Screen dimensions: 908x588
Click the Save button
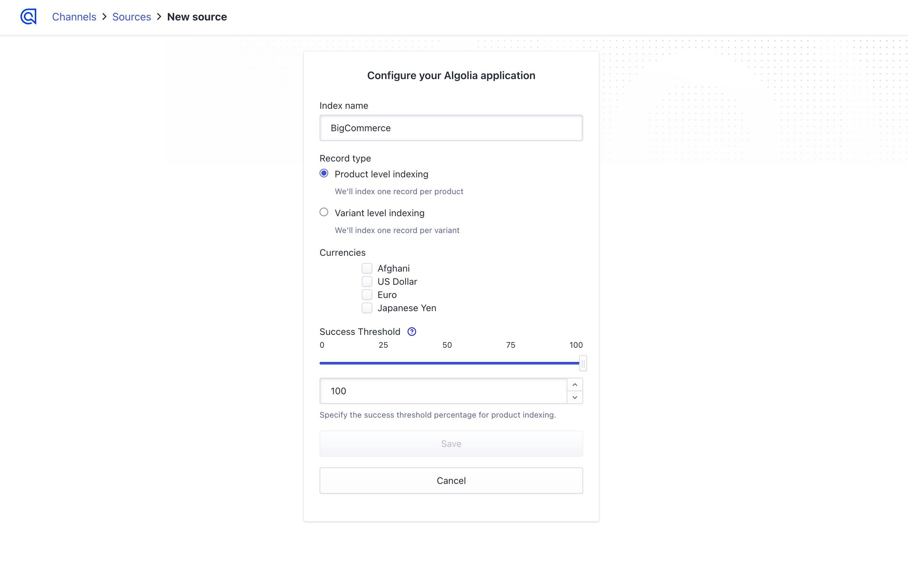click(451, 443)
